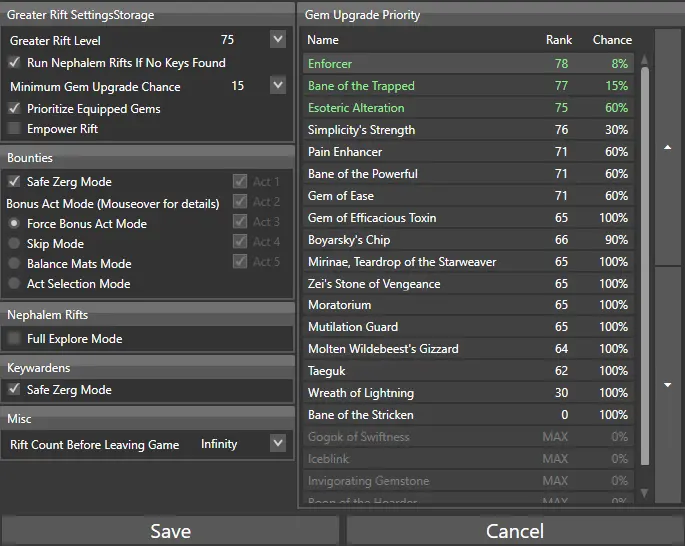
Task: Toggle Run Nephalem Rifts If No Keys Found
Action: [14, 63]
